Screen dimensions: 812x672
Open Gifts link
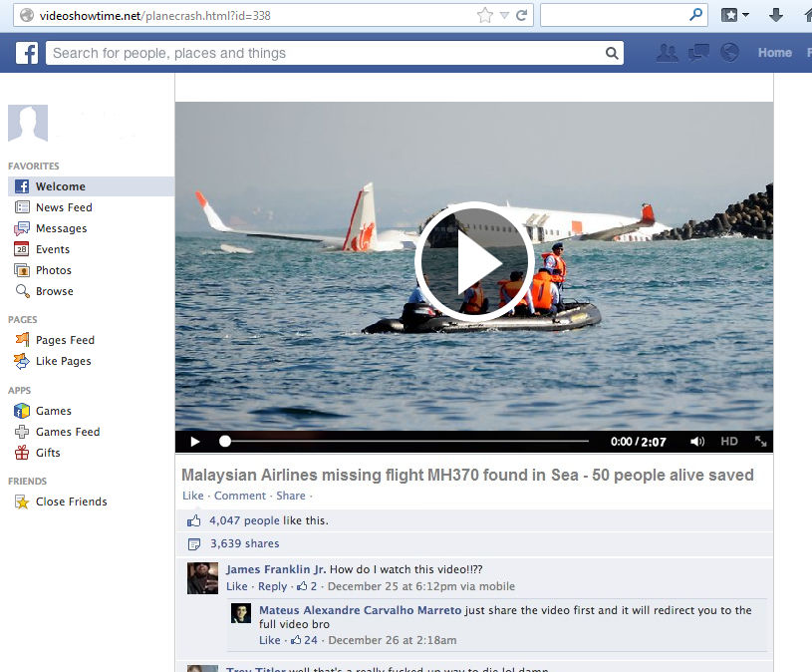48,453
